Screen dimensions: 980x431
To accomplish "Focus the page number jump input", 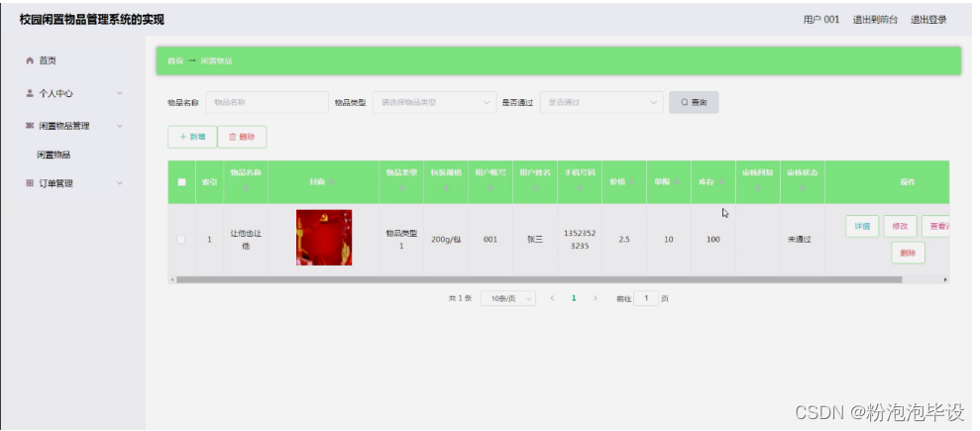I will pos(646,298).
